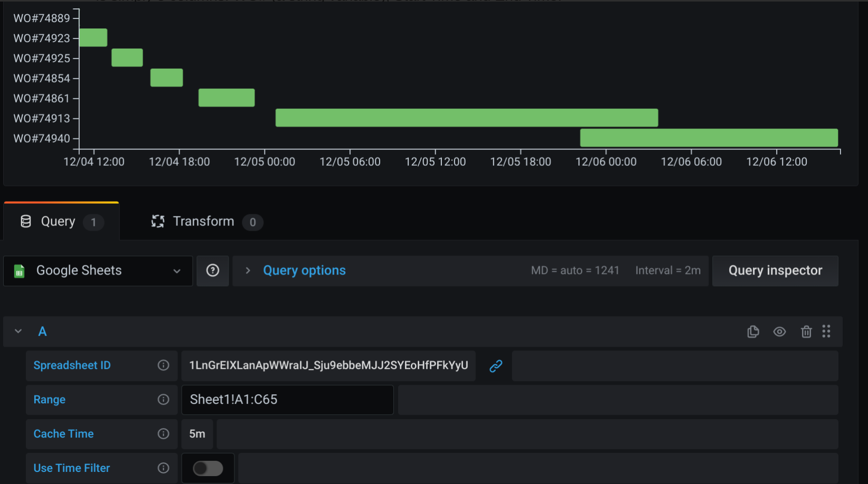Viewport: 868px width, 484px height.
Task: Select the Query tab
Action: [x=58, y=221]
